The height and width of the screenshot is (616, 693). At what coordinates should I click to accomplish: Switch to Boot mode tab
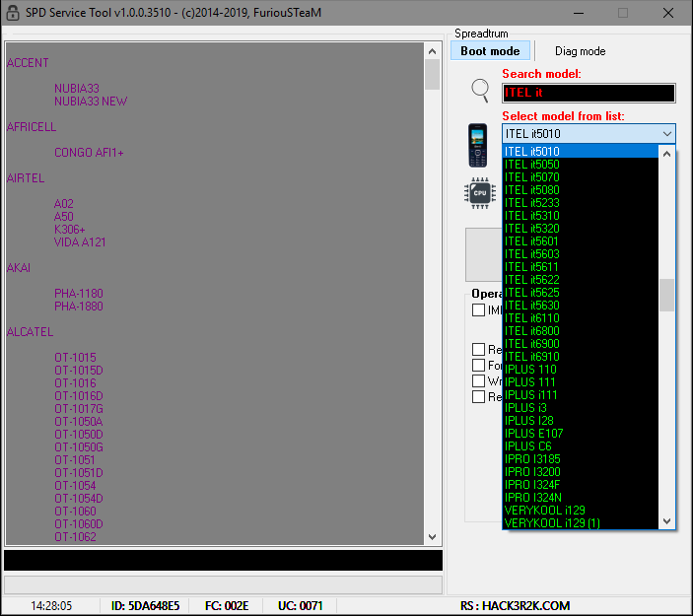(490, 51)
